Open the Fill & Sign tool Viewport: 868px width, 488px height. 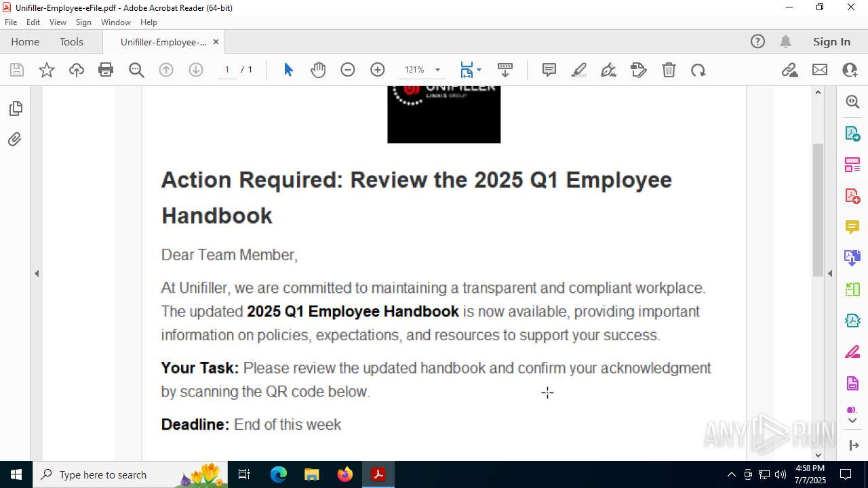[852, 352]
